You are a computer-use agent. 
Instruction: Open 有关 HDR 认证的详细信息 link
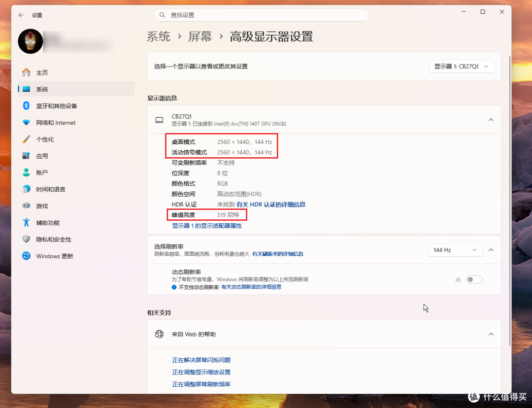271,204
